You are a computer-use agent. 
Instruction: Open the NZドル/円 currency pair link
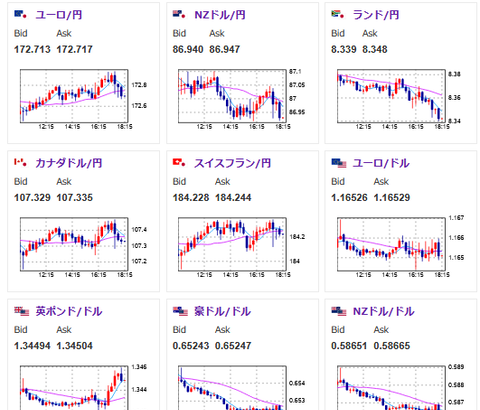(220, 15)
